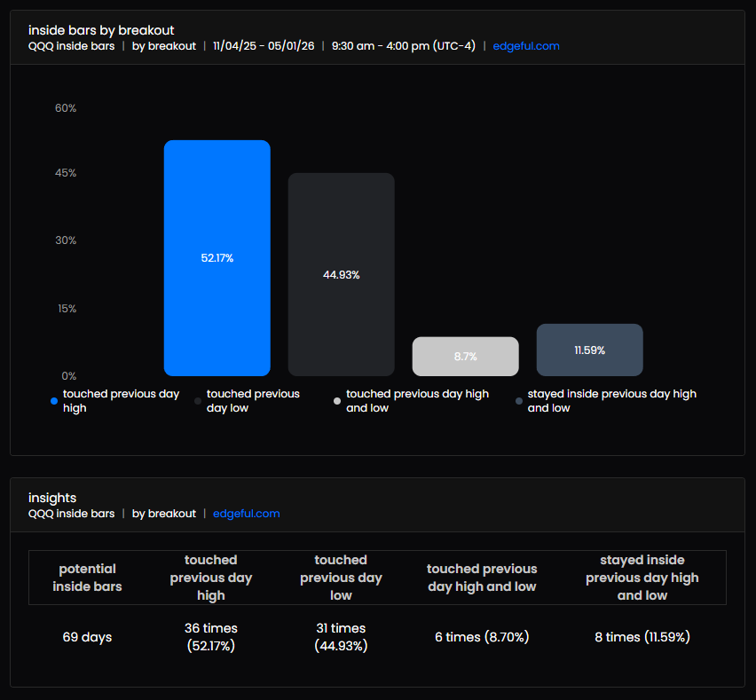Viewport: 756px width, 700px height.
Task: Click the 'touched previous day high and low' header
Action: point(482,578)
